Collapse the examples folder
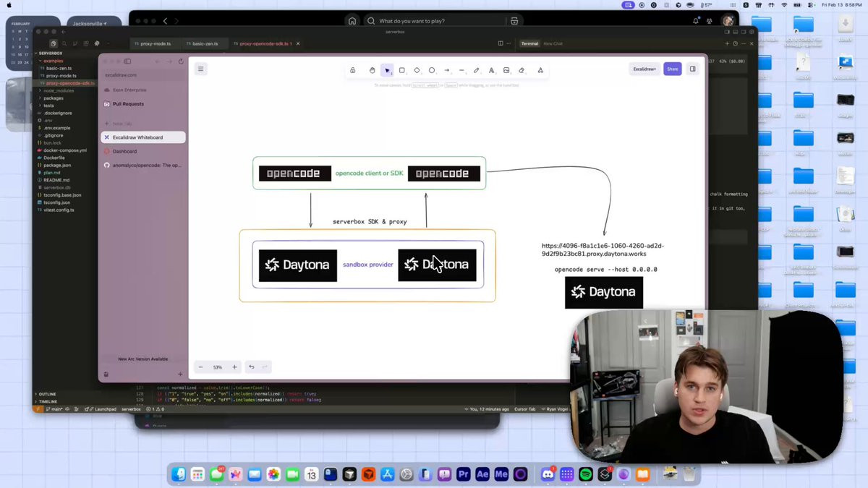868x488 pixels. point(54,61)
